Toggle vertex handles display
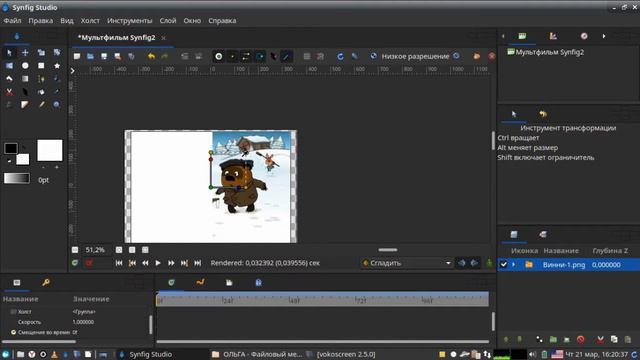This screenshot has width=640, height=360. tap(233, 56)
